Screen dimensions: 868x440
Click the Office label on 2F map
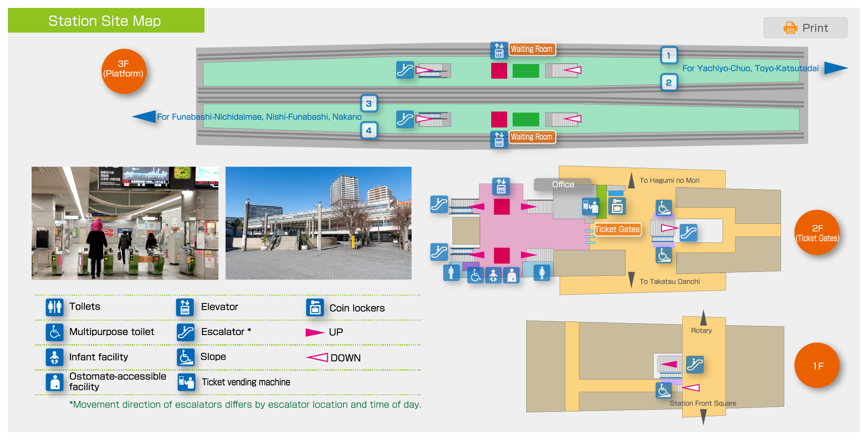(563, 184)
